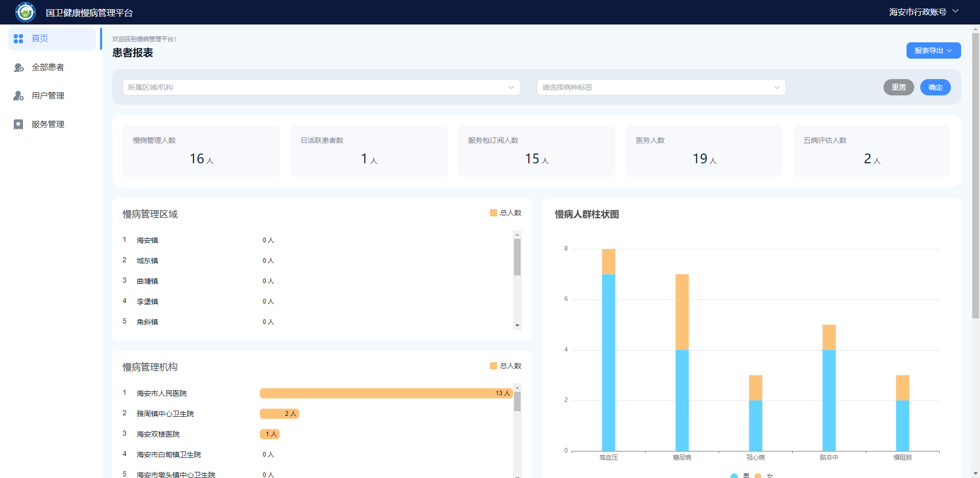Open 海安市行政账号 account dropdown

[924, 12]
